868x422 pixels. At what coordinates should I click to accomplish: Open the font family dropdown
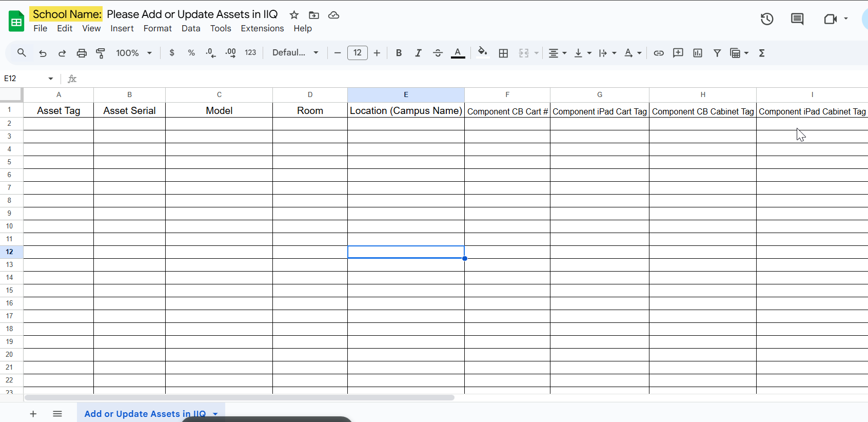[295, 53]
